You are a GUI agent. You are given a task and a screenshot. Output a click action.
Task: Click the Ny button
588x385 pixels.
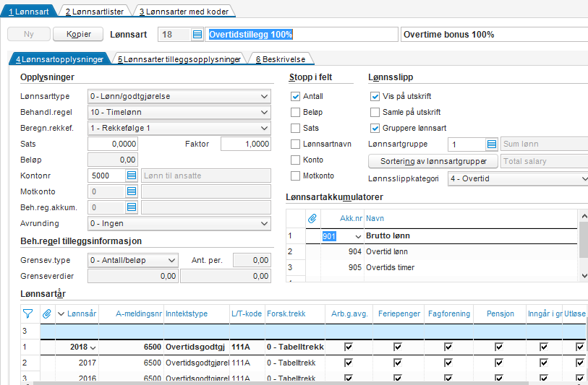pos(29,34)
